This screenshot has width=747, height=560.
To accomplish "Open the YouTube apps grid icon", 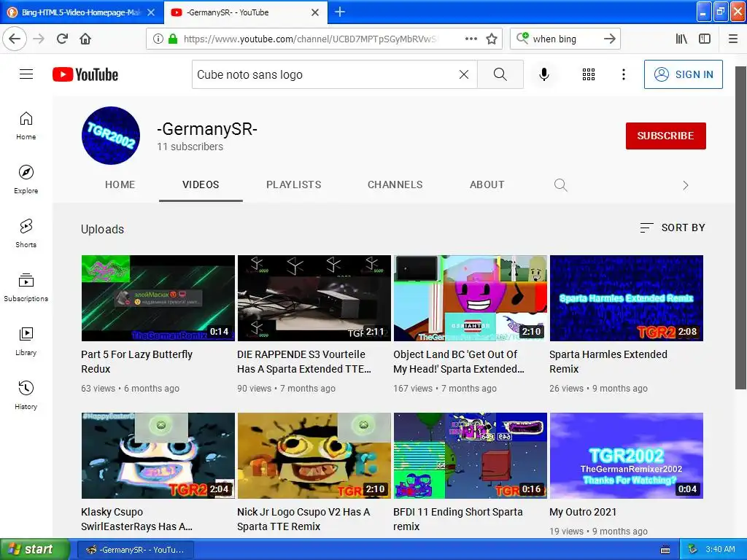I will (x=589, y=74).
